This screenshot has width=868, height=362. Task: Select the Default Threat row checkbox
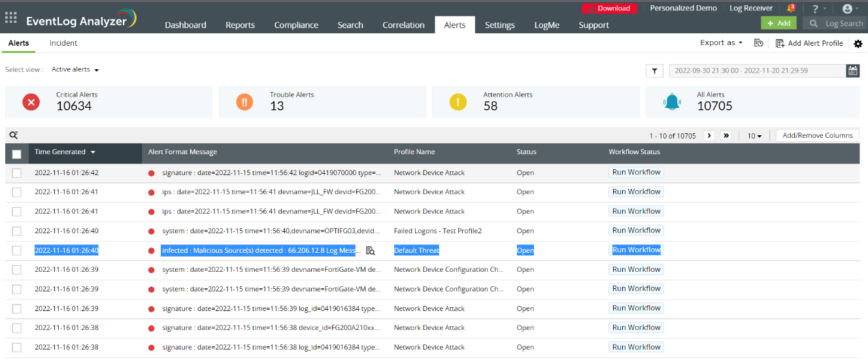coord(17,250)
